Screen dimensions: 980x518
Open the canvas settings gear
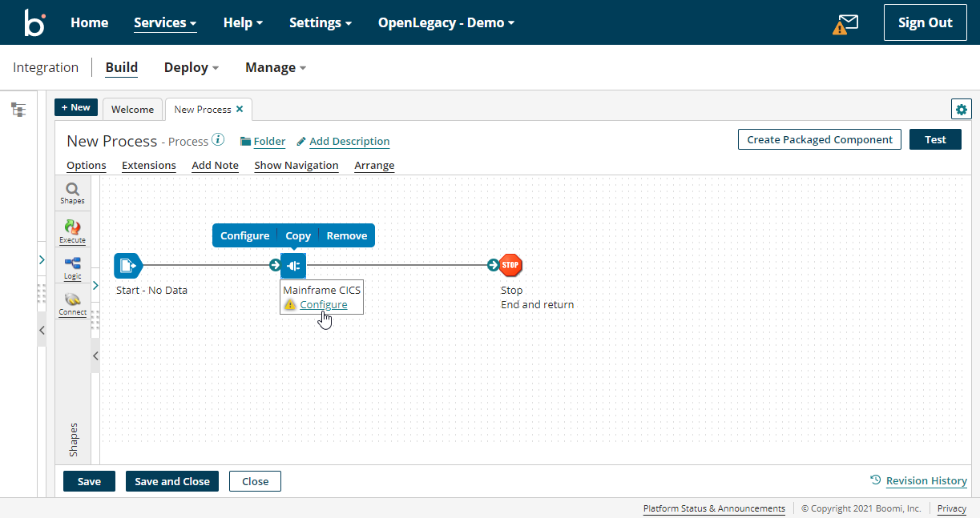click(x=961, y=109)
